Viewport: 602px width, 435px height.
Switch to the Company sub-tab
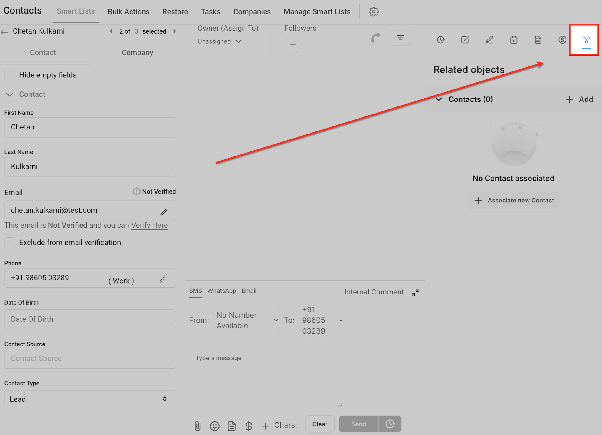tap(137, 53)
